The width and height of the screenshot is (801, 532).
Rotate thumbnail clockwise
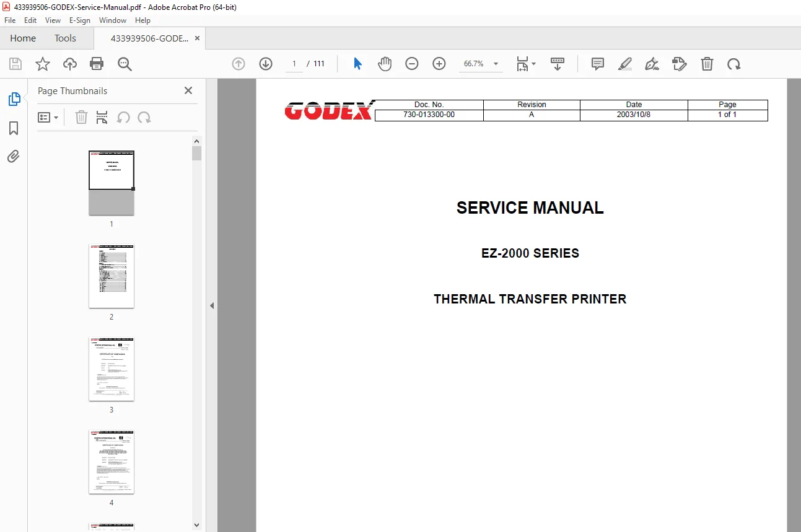144,117
